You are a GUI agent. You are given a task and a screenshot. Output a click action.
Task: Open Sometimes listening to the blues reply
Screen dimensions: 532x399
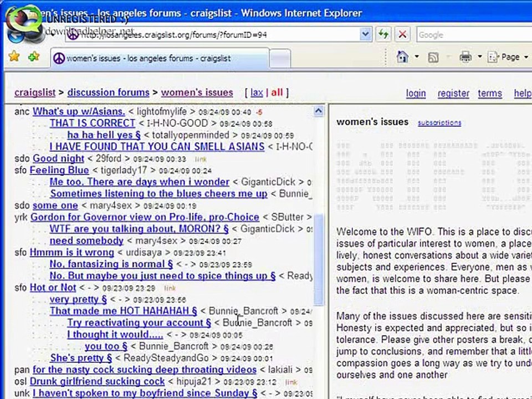(x=159, y=194)
